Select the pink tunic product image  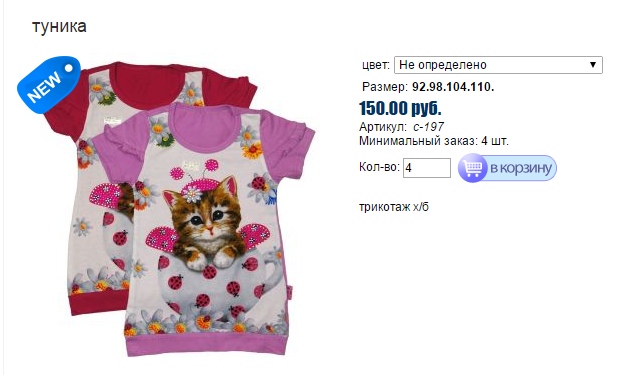coord(204,230)
